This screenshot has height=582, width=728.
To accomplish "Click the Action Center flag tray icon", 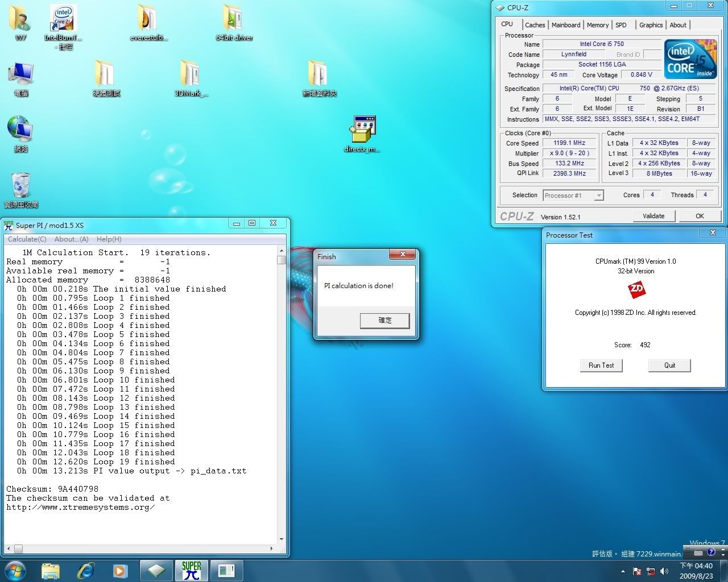I will [637, 571].
